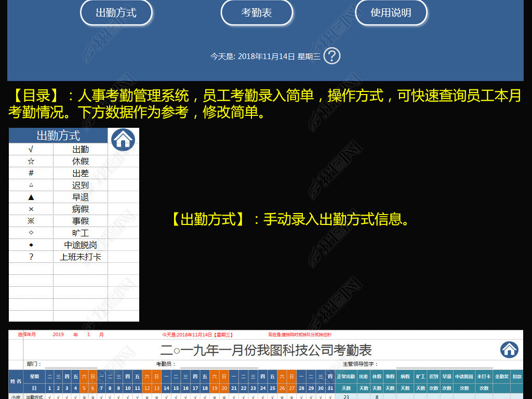Open the 考勤表 navigation button
This screenshot has width=532, height=399.
(257, 12)
